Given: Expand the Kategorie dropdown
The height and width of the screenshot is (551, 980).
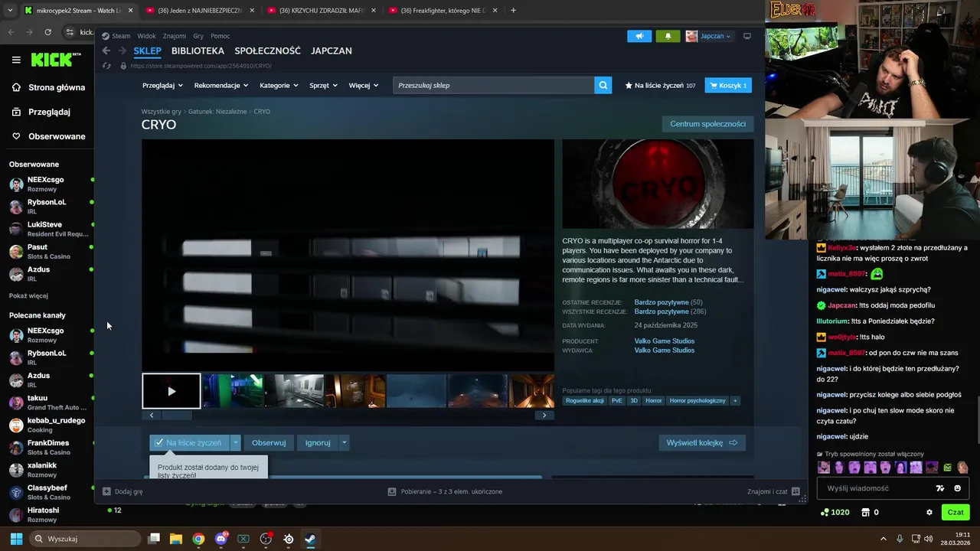Looking at the screenshot, I should (279, 86).
